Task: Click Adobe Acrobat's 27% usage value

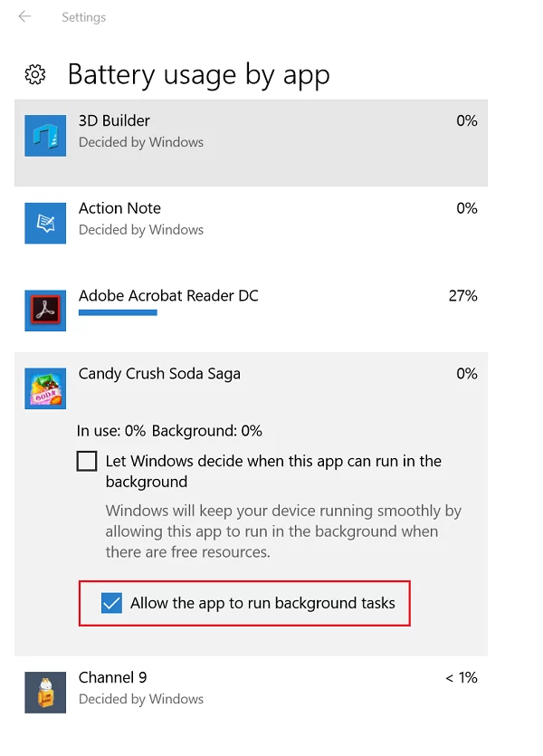Action: pos(462,295)
